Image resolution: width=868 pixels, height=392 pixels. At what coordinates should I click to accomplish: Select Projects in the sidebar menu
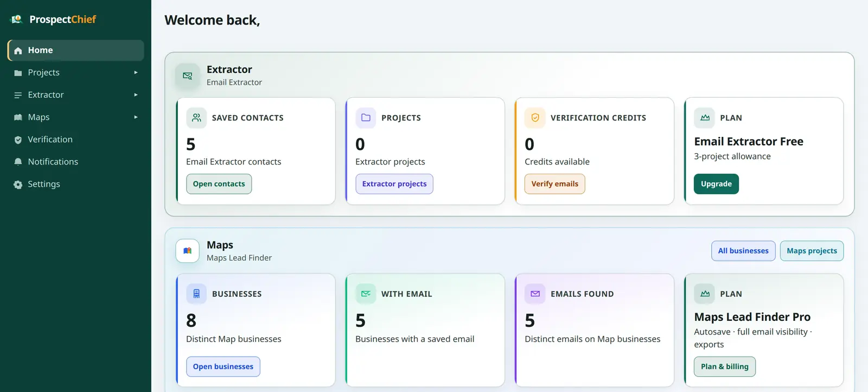76,73
